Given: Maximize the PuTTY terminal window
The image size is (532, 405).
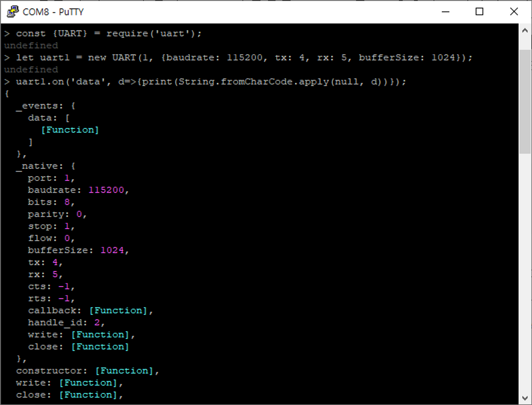Looking at the screenshot, I should point(479,11).
